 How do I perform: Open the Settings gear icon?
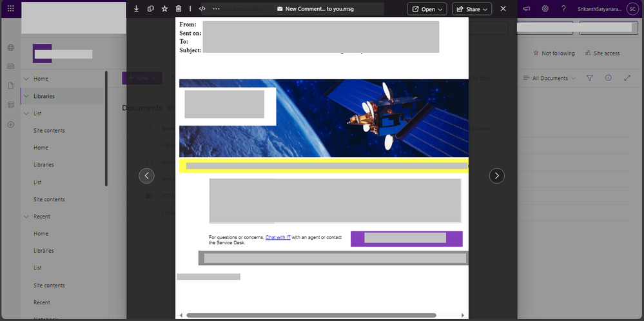(545, 8)
